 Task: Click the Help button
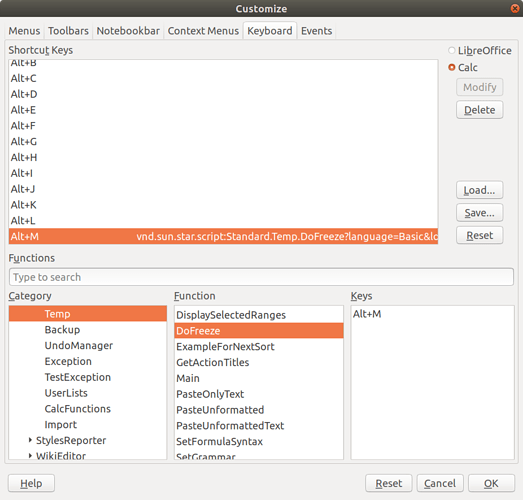[x=31, y=483]
